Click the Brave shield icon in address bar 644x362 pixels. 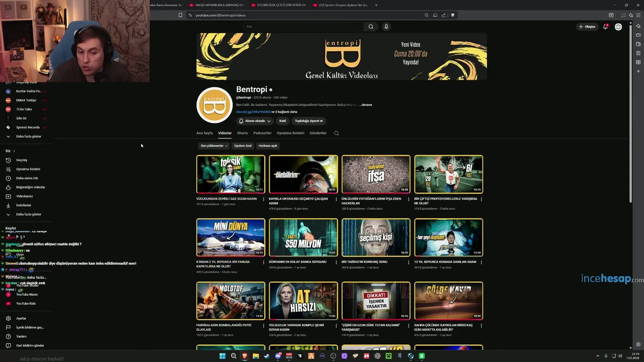click(x=452, y=15)
